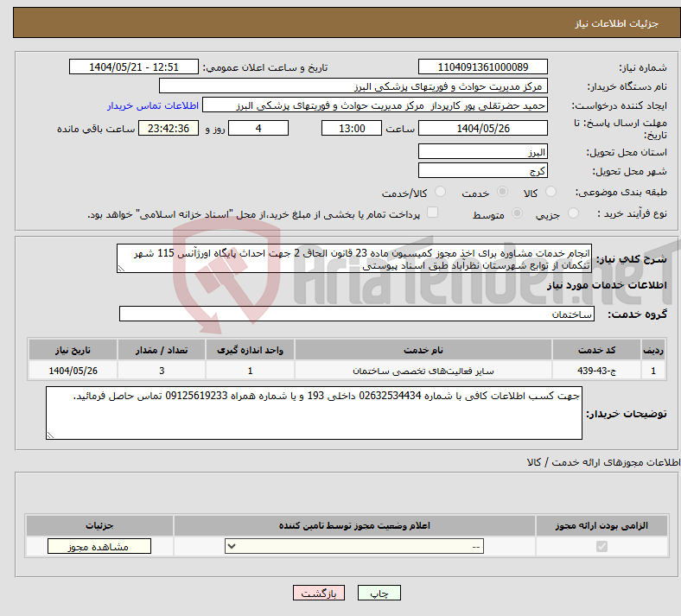This screenshot has width=681, height=616.
Task: Click the remaining time field 23:42:36
Action: tap(169, 128)
